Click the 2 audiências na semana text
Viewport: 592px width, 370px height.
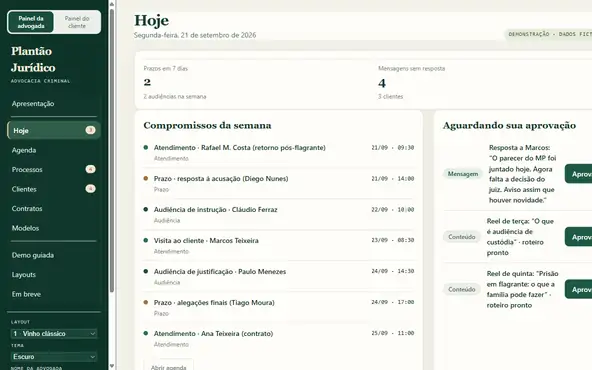175,97
